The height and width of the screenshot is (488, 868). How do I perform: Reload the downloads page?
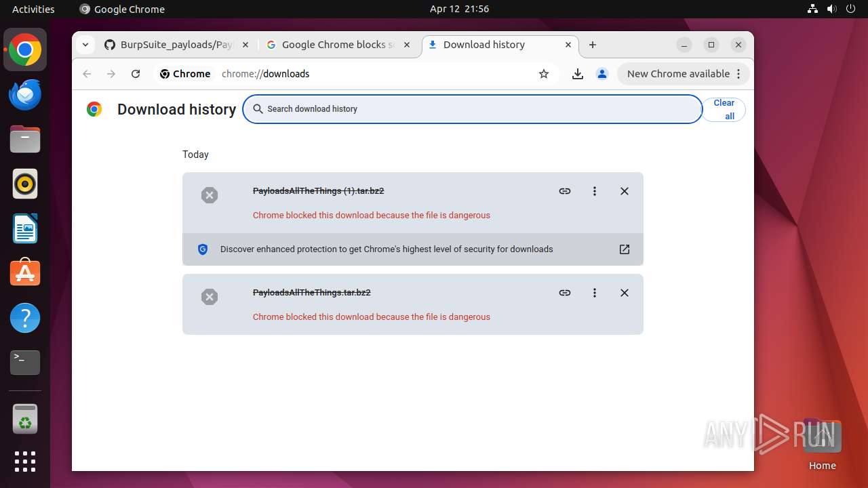(136, 74)
